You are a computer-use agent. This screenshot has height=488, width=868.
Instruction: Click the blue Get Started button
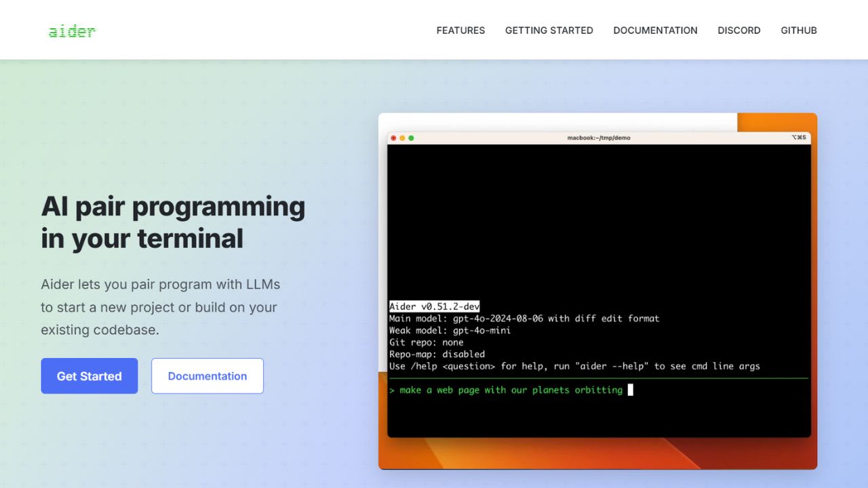(90, 376)
